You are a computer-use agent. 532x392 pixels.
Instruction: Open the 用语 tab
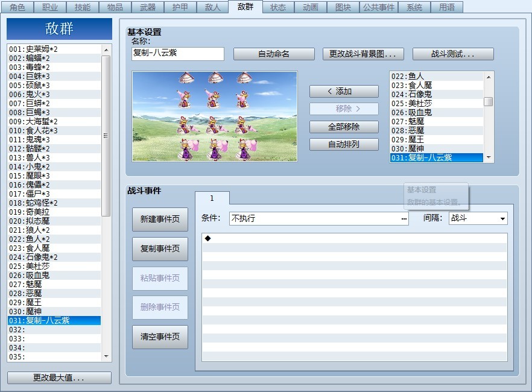click(x=447, y=7)
